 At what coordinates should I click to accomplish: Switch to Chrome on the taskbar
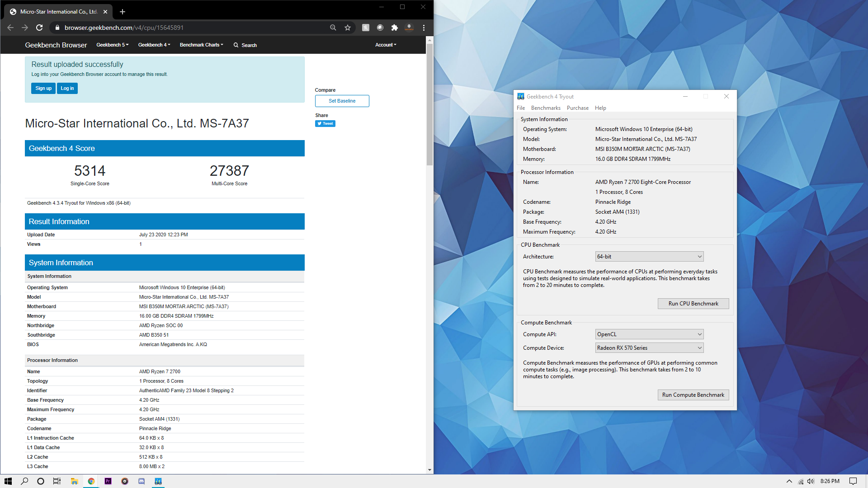[91, 481]
